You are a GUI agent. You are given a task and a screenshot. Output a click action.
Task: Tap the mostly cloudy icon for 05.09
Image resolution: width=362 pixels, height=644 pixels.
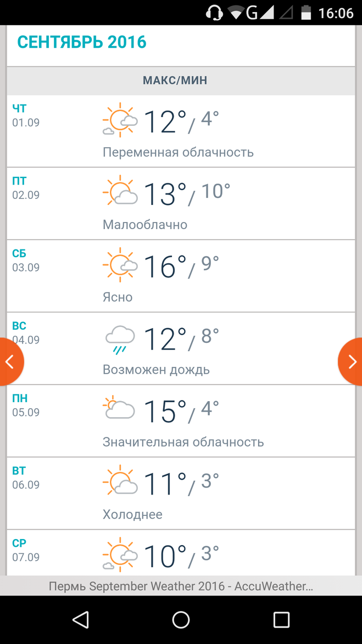point(120,408)
